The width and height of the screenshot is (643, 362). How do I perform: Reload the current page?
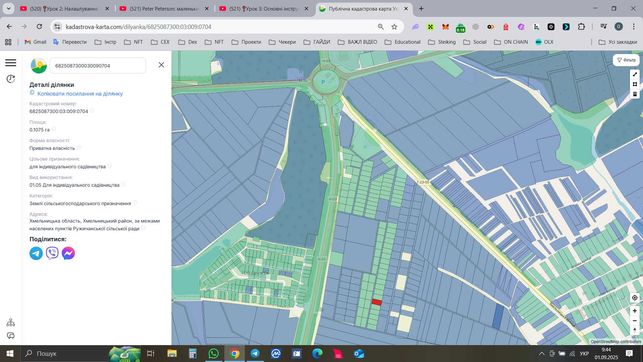39,27
